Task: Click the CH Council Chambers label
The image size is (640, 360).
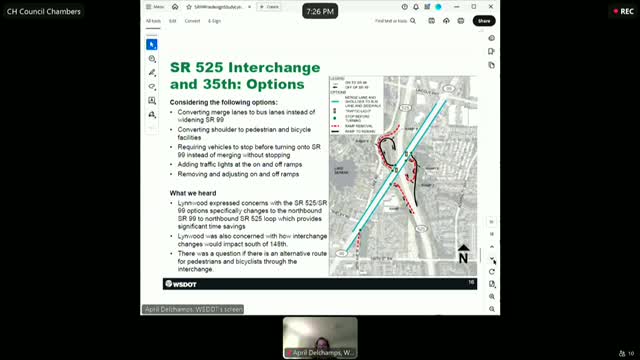Action: coord(44,11)
